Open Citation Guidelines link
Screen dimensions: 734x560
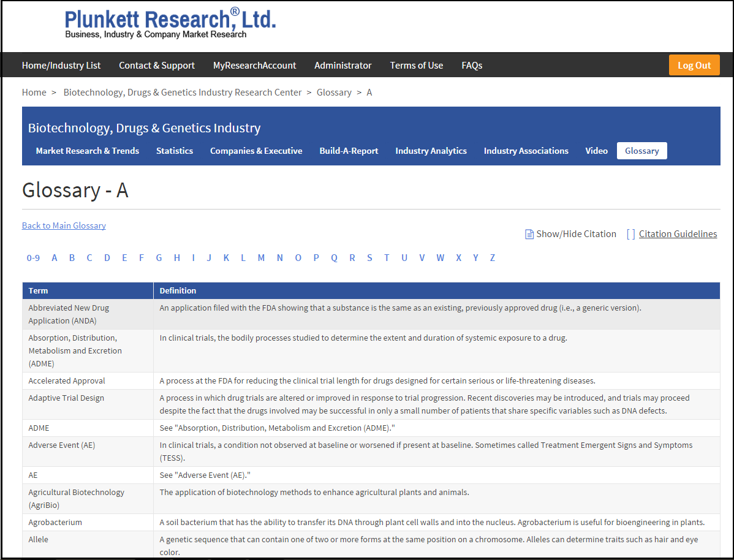[x=678, y=234]
